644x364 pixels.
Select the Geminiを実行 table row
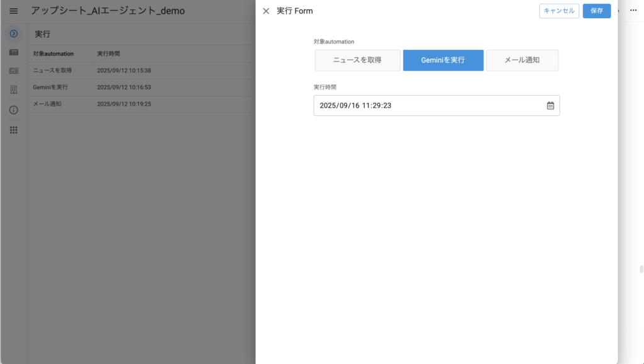(142, 87)
